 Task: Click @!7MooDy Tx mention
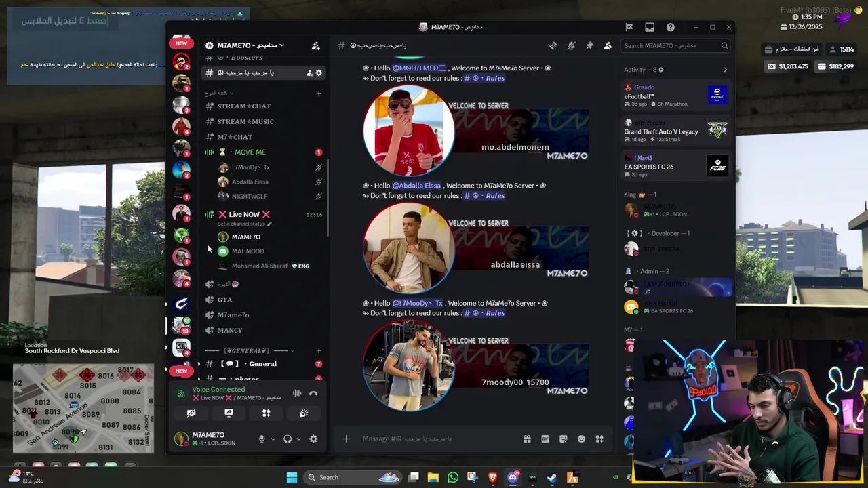pyautogui.click(x=418, y=303)
